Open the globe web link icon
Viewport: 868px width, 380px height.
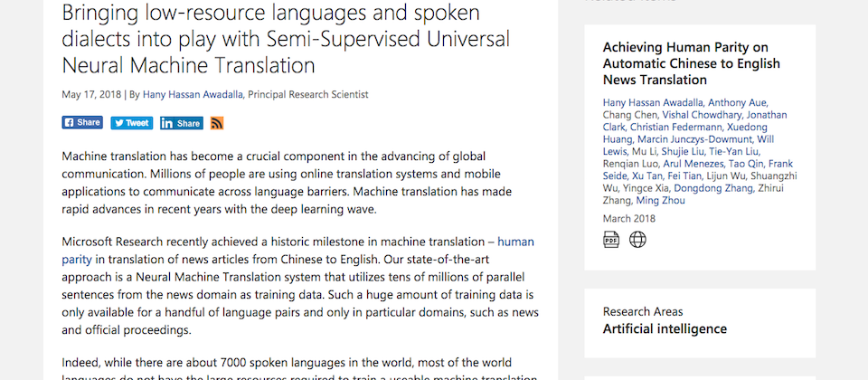637,240
